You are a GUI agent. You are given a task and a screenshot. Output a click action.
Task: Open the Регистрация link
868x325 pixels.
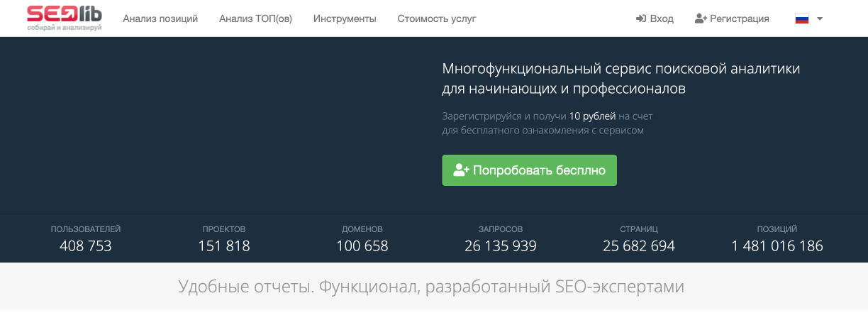point(740,18)
